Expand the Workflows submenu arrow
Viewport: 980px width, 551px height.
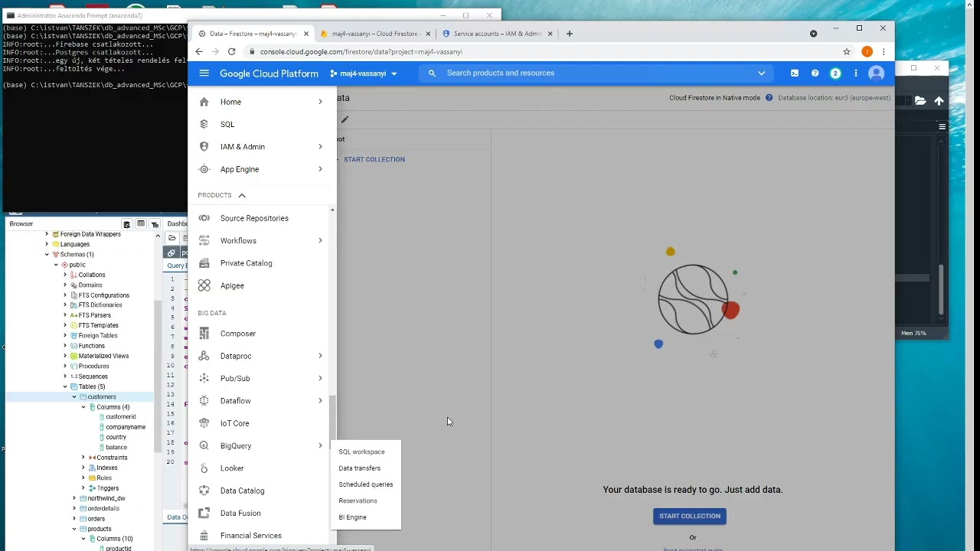(x=320, y=240)
